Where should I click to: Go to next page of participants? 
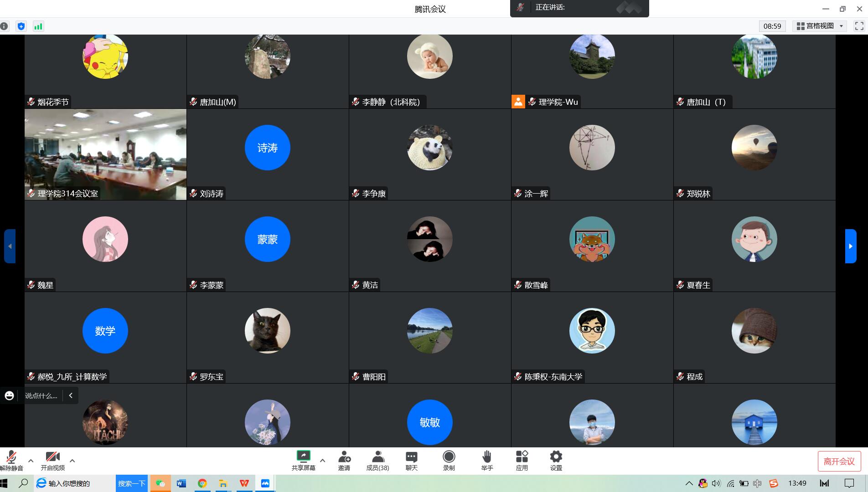point(850,246)
